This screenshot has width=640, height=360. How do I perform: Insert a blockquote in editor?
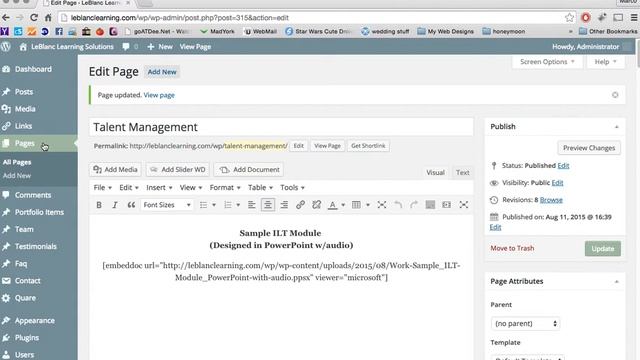pyautogui.click(x=131, y=205)
